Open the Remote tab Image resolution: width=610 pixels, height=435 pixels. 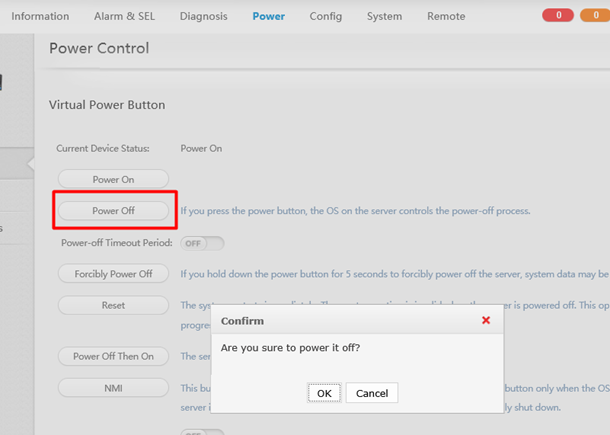[x=446, y=16]
